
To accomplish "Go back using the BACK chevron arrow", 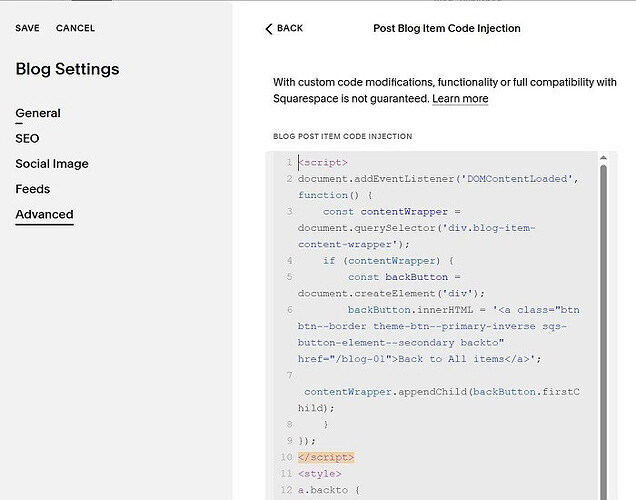I will 269,28.
